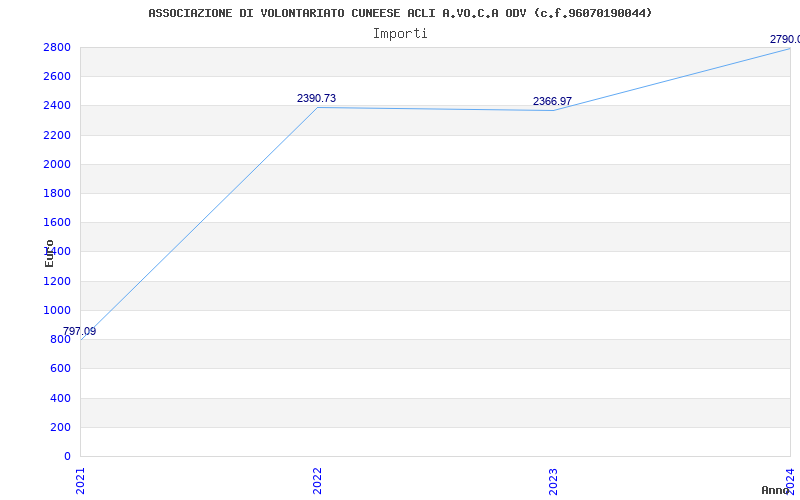800x500 pixels.
Task: Click the chart title ASSOCIAZIONE DI VOLONTARIATO CUNEESE
Action: click(x=400, y=13)
